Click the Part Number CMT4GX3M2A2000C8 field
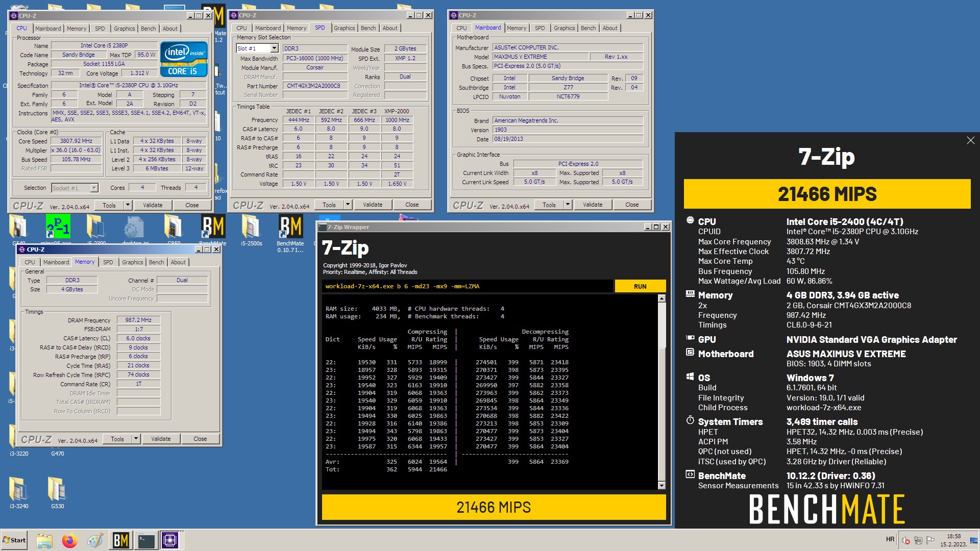 tap(314, 86)
